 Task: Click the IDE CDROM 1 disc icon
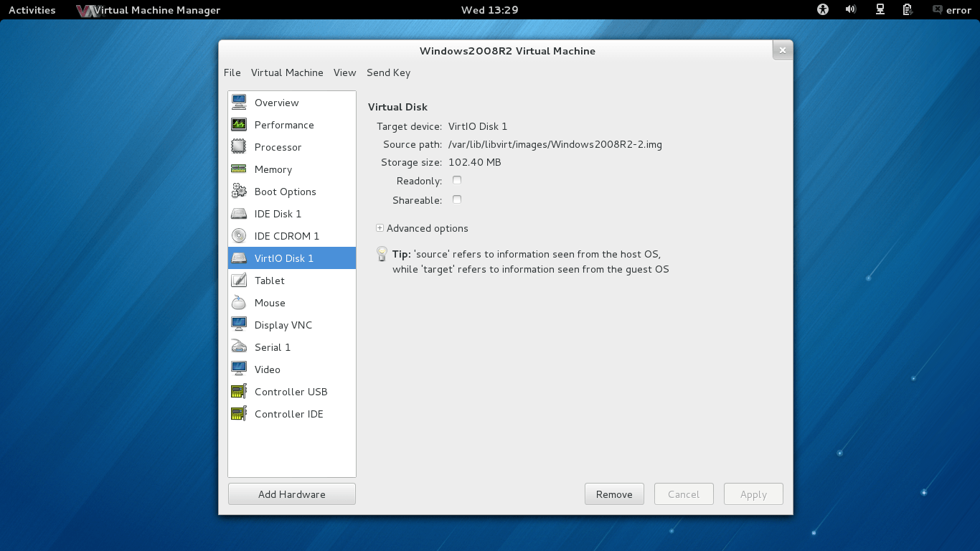pos(239,236)
